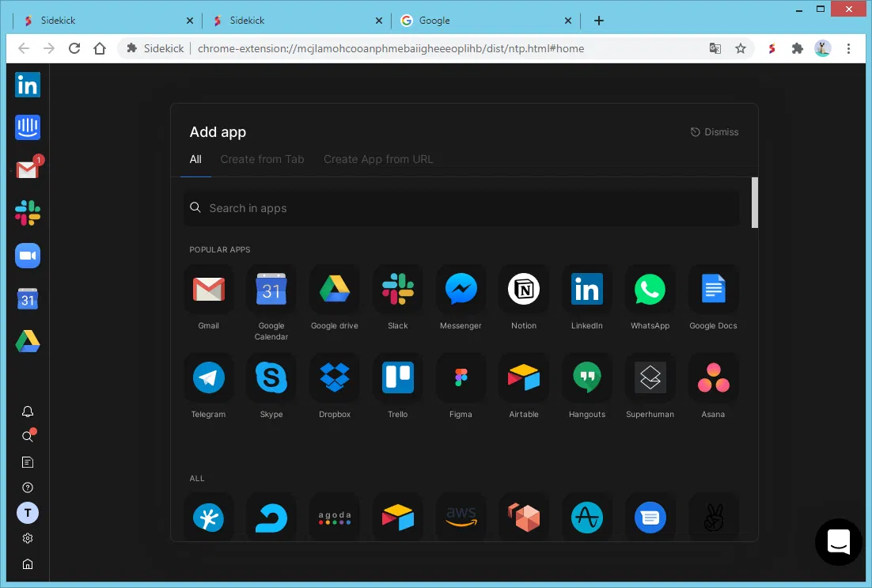872x588 pixels.
Task: Add Trello app
Action: click(x=398, y=377)
